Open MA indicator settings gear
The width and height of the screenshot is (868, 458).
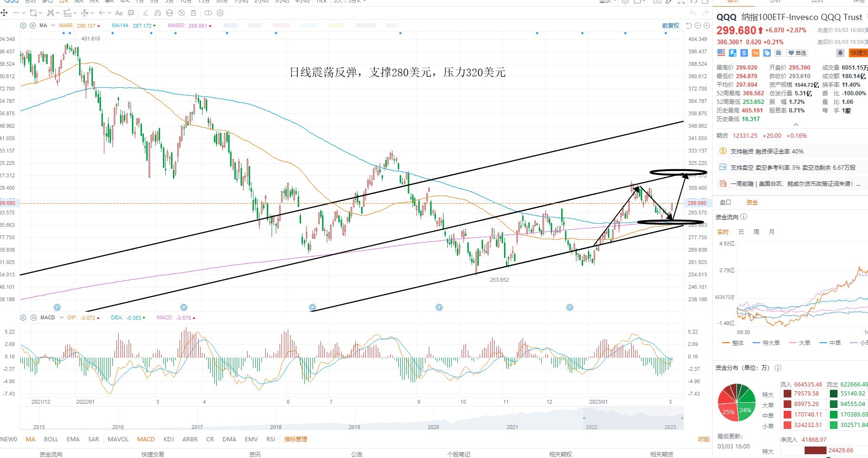click(x=23, y=25)
